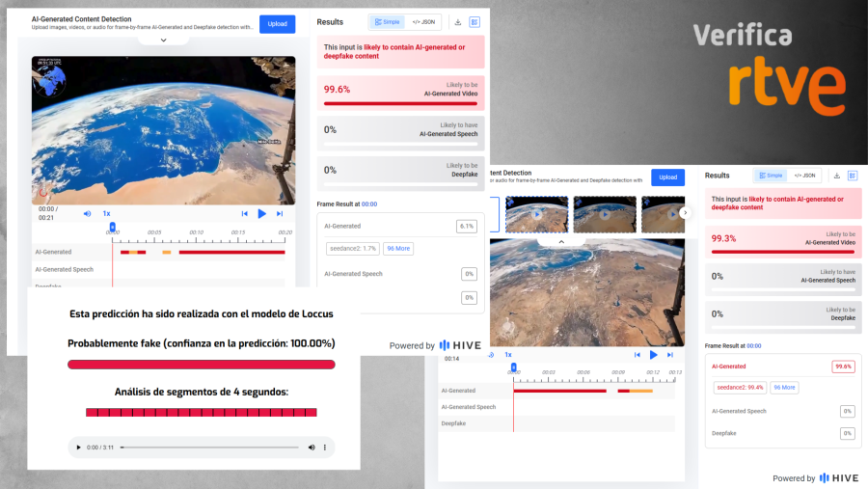Switch to the JSON tab in the 99.6% results
868x489 pixels.
(423, 22)
